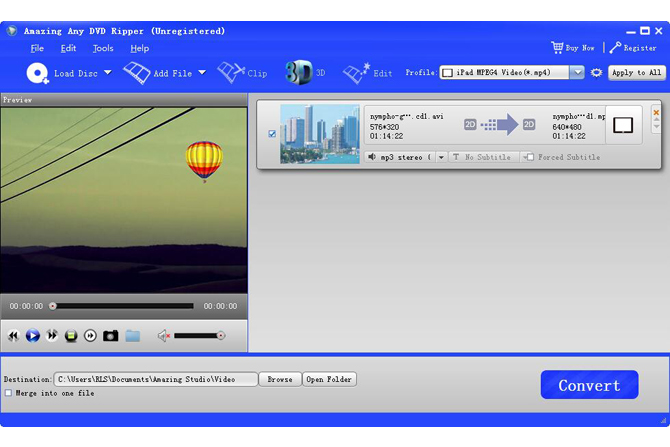
Task: Open the snapshot folder icon
Action: 132,336
